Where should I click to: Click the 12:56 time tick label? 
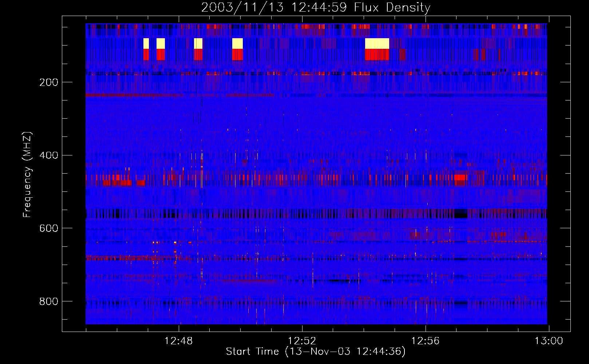tap(425, 341)
